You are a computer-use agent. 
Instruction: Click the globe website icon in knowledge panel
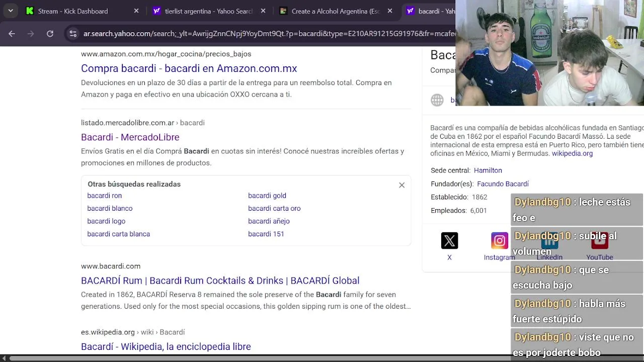[x=437, y=100]
